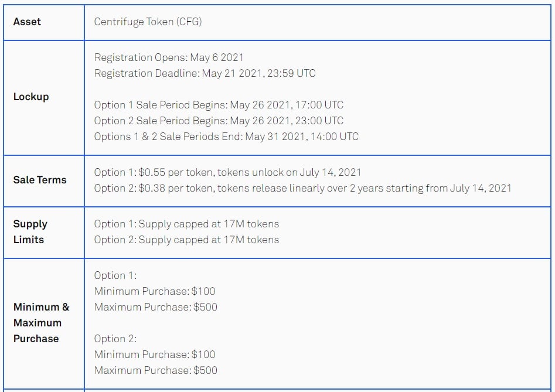Click the Option 1: purchase limits label
This screenshot has height=392, width=555.
[115, 275]
